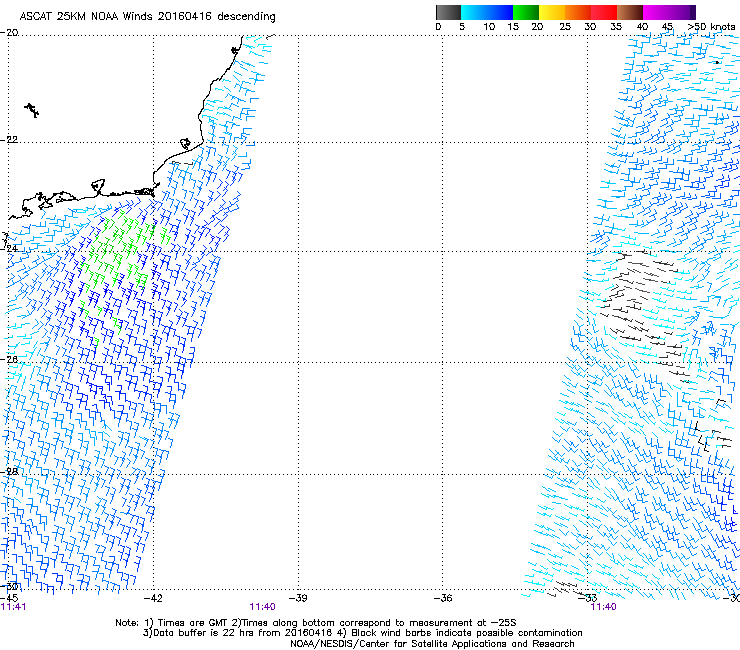Viewport: 740px width, 650px height.
Task: Click the '-42' longitude label
Action: pyautogui.click(x=153, y=598)
